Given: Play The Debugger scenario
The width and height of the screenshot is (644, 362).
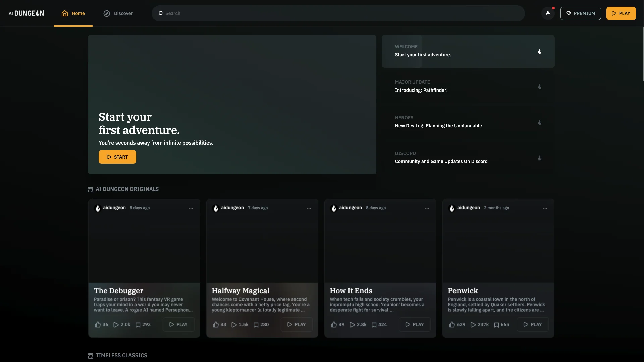Looking at the screenshot, I should tap(178, 324).
